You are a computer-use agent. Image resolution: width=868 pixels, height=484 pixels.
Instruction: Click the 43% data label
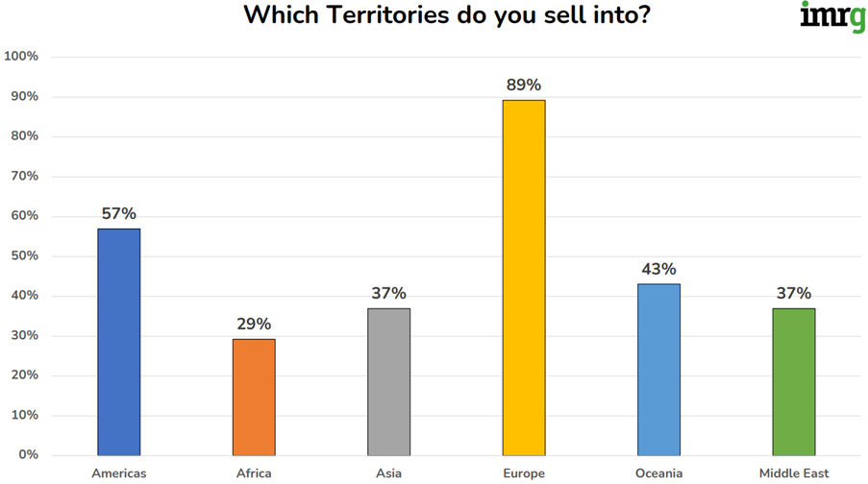pos(658,269)
